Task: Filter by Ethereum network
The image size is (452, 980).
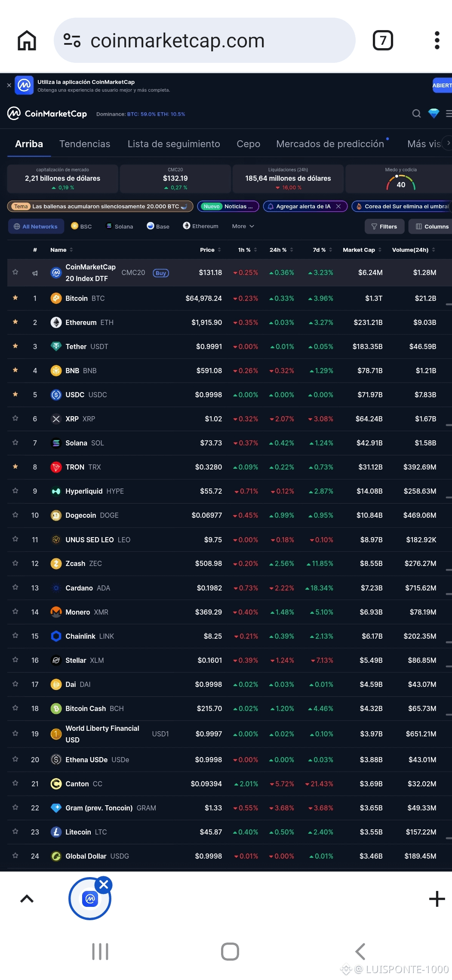Action: coord(200,226)
